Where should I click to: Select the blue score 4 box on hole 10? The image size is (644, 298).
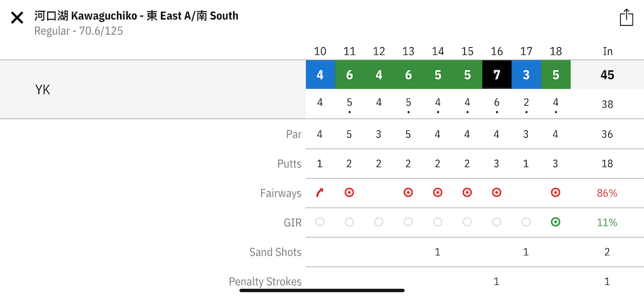(x=320, y=75)
